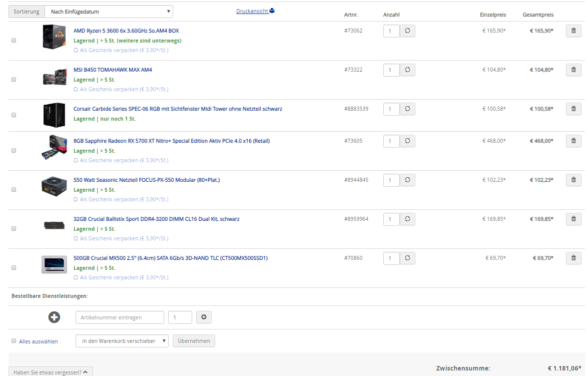Image resolution: width=588 pixels, height=376 pixels.
Task: Open AMD Ryzen 5 3600 product link
Action: tap(126, 31)
